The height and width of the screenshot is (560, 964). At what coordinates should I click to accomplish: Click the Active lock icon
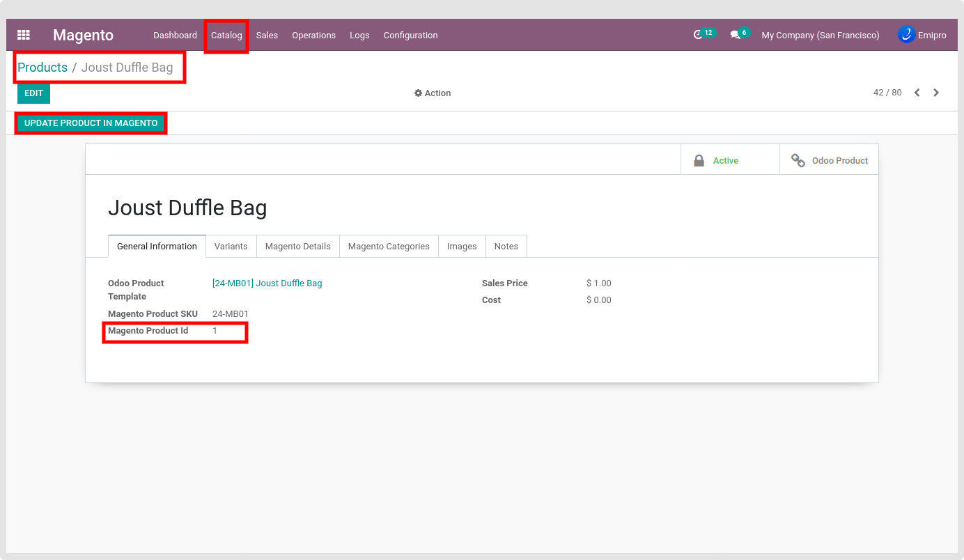pyautogui.click(x=699, y=160)
